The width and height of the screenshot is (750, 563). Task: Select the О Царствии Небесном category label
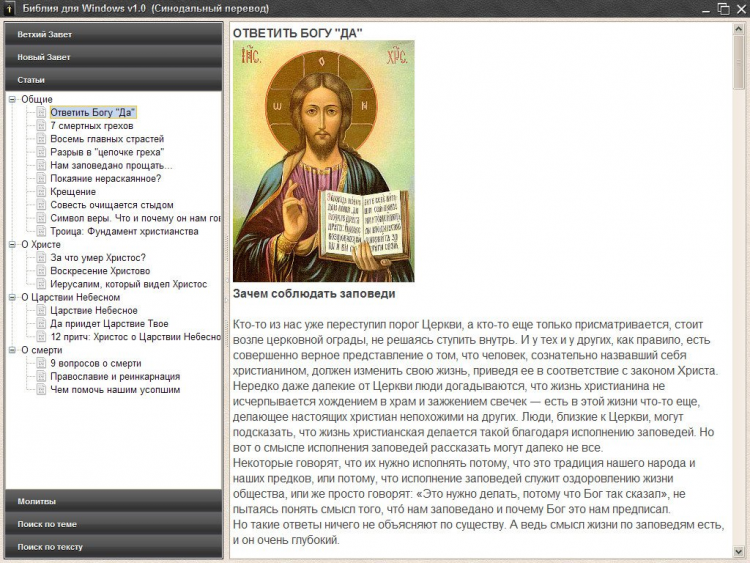point(71,297)
